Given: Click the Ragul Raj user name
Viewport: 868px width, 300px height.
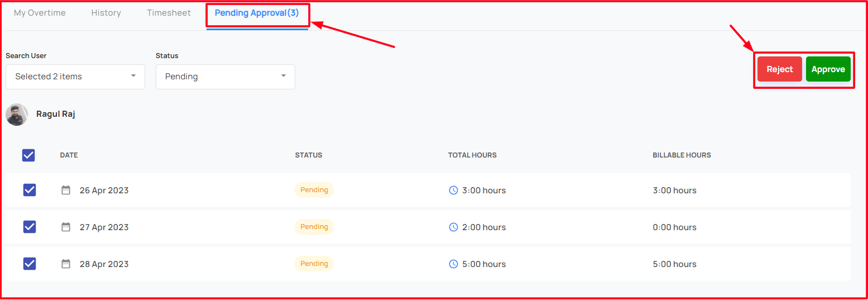Looking at the screenshot, I should click(x=56, y=114).
